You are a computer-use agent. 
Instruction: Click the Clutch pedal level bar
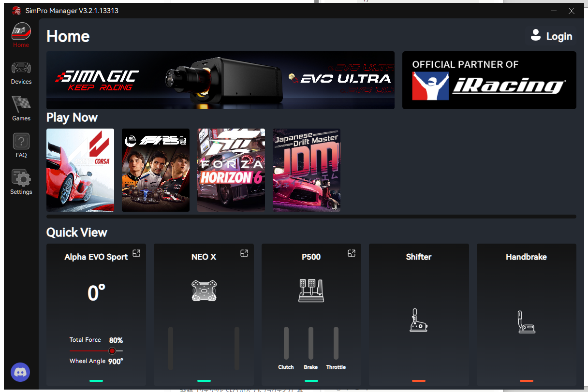286,343
